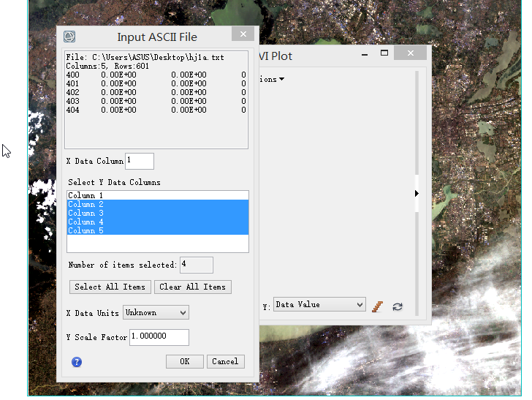Viewport: 532px width, 400px height.
Task: Expand the plot side panel black arrow
Action: click(417, 194)
